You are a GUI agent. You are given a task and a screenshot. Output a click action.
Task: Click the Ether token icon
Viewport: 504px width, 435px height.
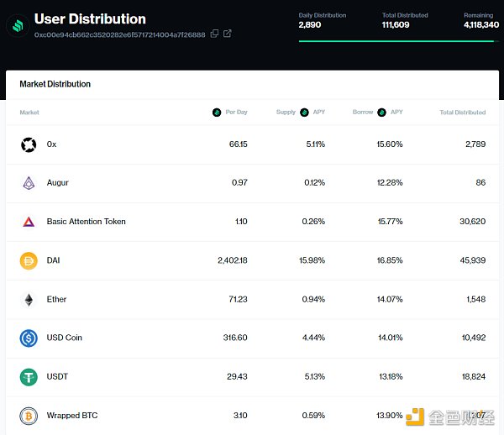[29, 299]
